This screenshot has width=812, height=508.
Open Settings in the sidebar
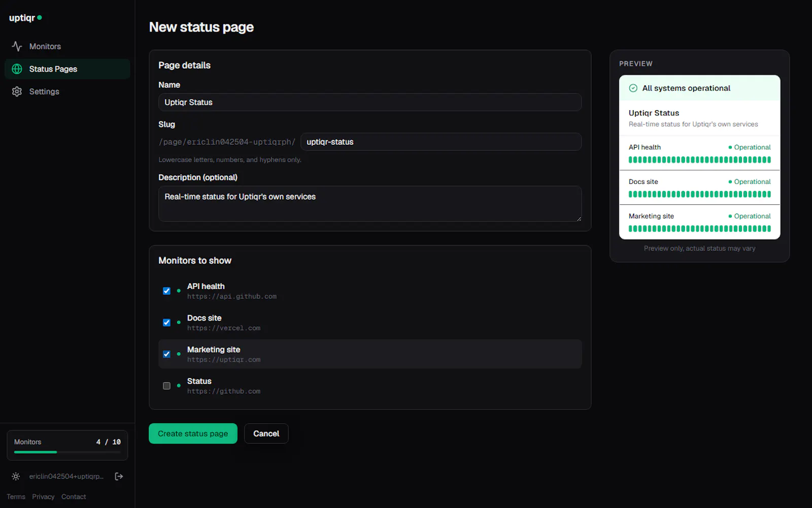pyautogui.click(x=67, y=91)
